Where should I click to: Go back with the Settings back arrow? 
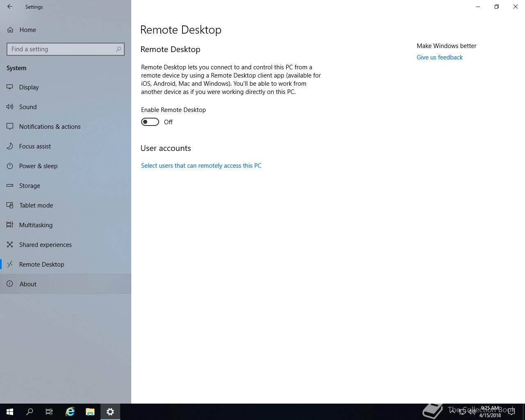10,7
